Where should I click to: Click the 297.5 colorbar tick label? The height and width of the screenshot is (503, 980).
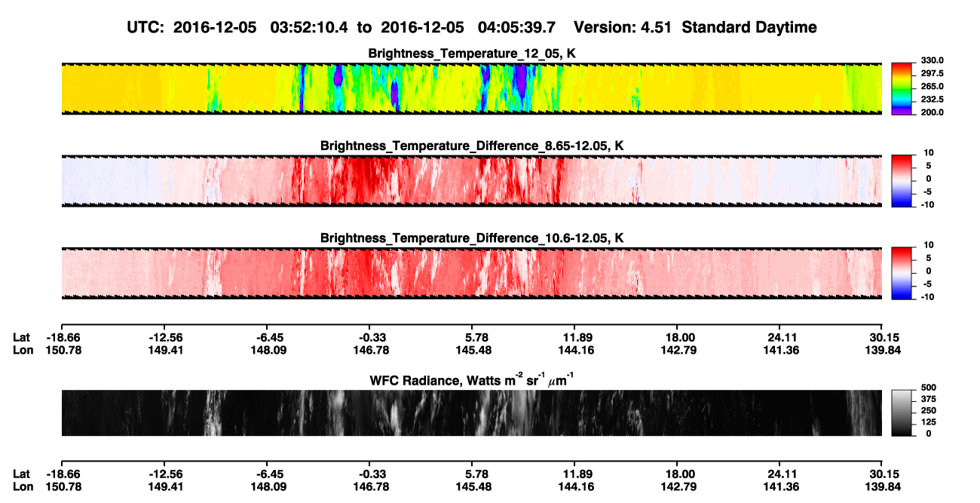click(x=933, y=74)
